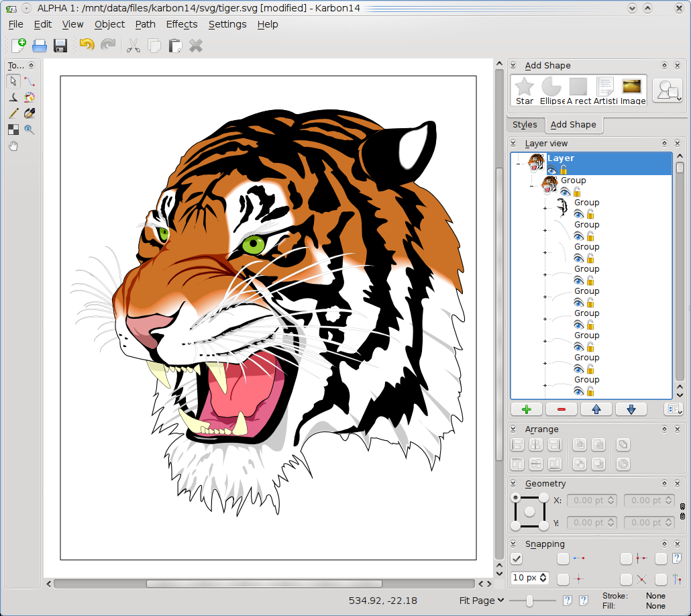Switch to the Styles tab

coord(525,125)
